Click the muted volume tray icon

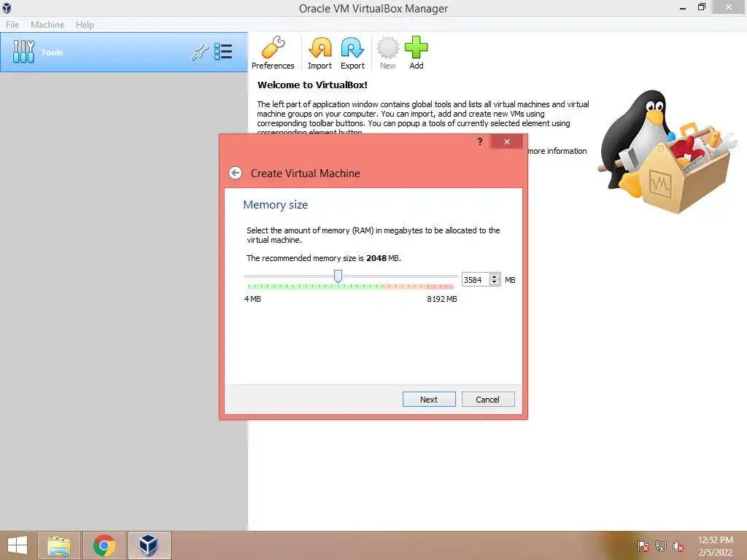click(678, 546)
